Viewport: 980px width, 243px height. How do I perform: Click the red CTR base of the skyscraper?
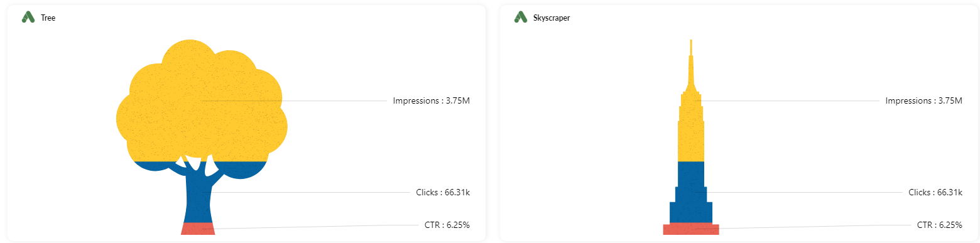(x=691, y=229)
